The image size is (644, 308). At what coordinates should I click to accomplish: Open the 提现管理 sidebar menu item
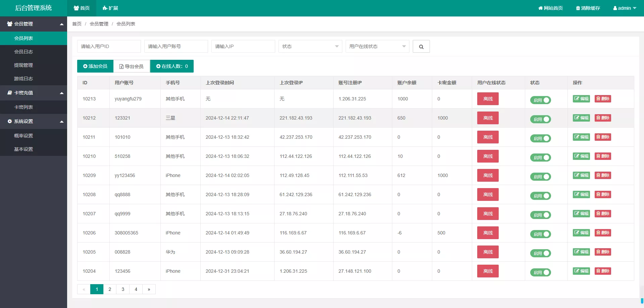point(23,65)
